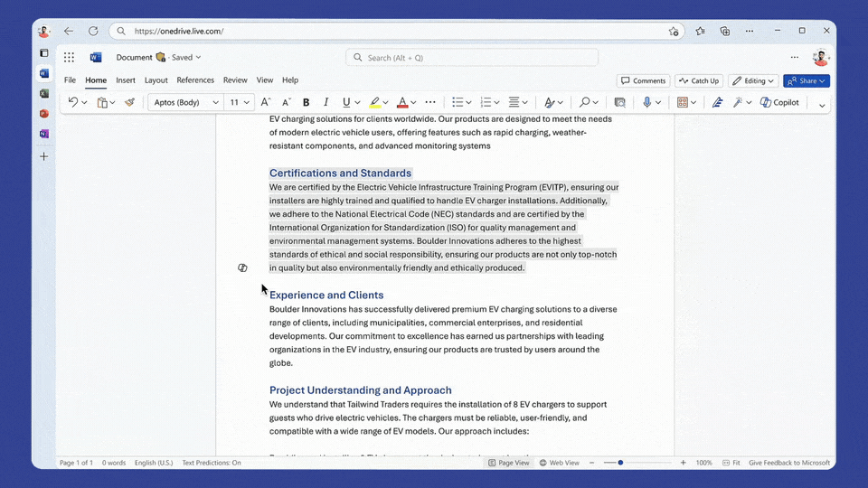Click the Undo arrow icon

pyautogui.click(x=73, y=103)
